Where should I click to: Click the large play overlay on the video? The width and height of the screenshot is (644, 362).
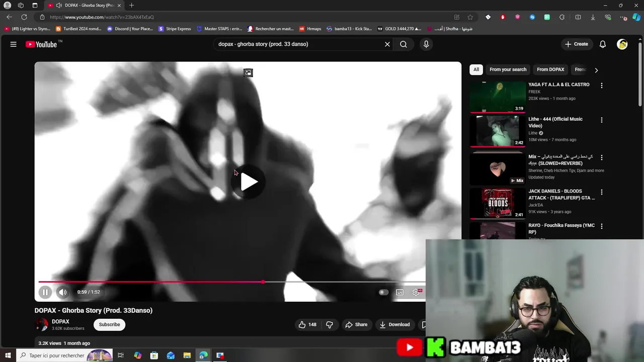248,182
